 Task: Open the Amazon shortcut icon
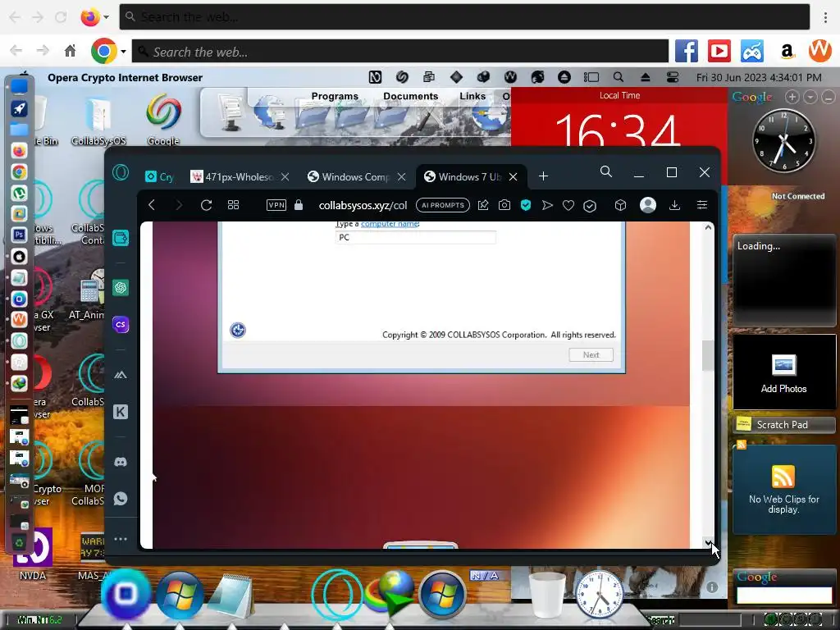tap(787, 52)
